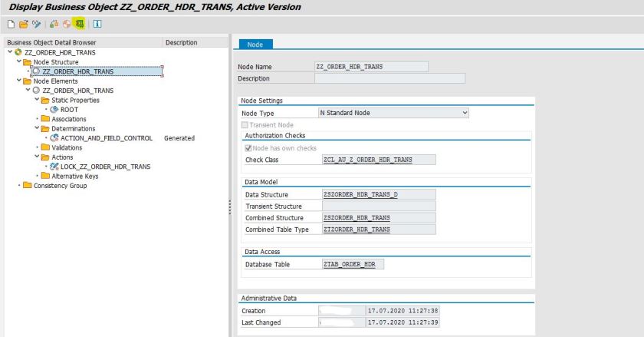This screenshot has height=337, width=644.
Task: Collapse the Static Properties folder chevron
Action: 37,100
